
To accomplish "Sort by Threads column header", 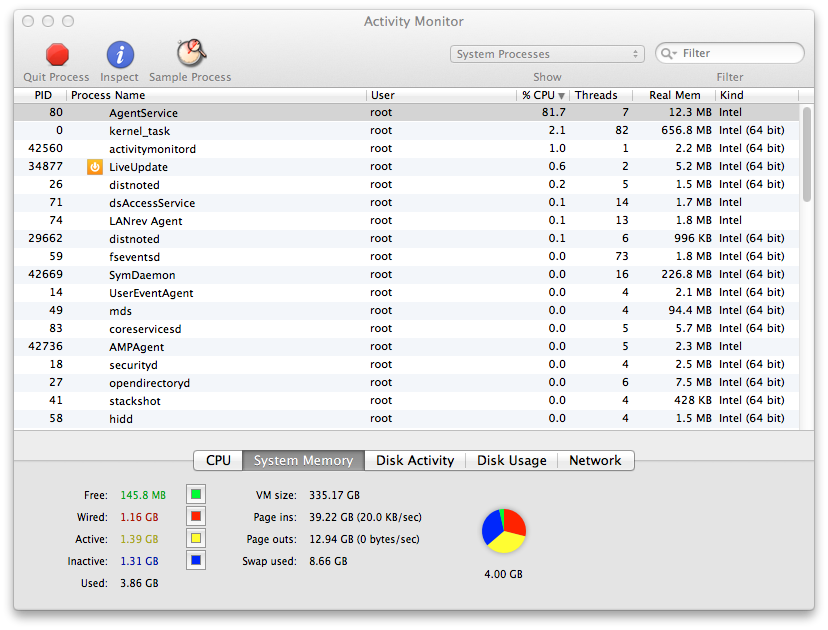I will 601,95.
